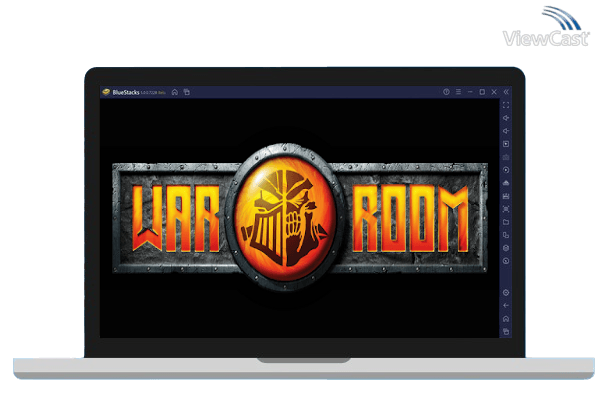Viewport: 602px width, 414px height.
Task: Click the circular rotate sidebar icon
Action: point(506,261)
